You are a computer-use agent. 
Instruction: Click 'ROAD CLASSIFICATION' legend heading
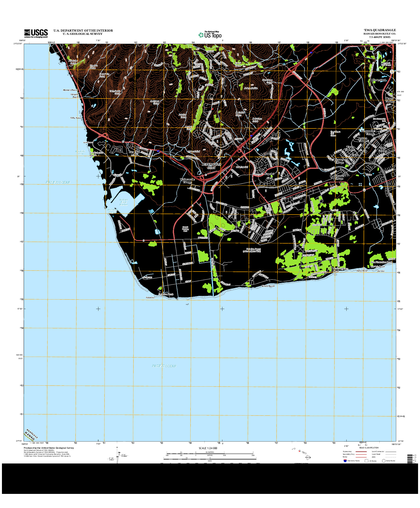coord(369,448)
